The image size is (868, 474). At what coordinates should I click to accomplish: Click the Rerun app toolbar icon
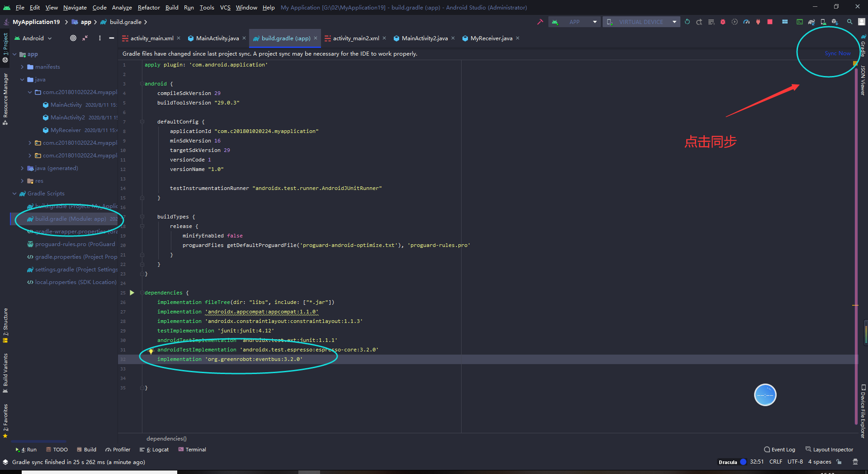click(687, 22)
